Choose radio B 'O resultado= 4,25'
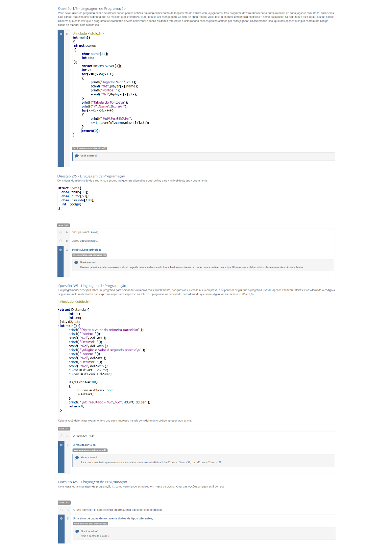This screenshot has width=392, height=554. click(x=61, y=445)
